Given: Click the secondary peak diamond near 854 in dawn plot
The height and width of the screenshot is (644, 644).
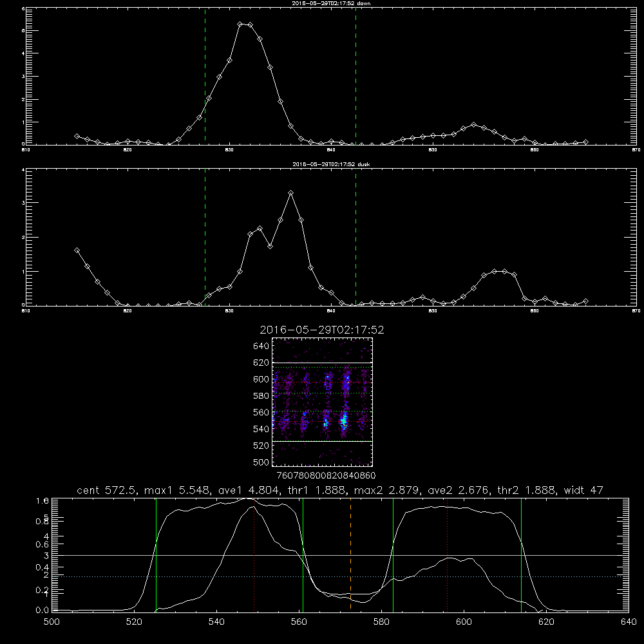Looking at the screenshot, I should click(x=473, y=124).
